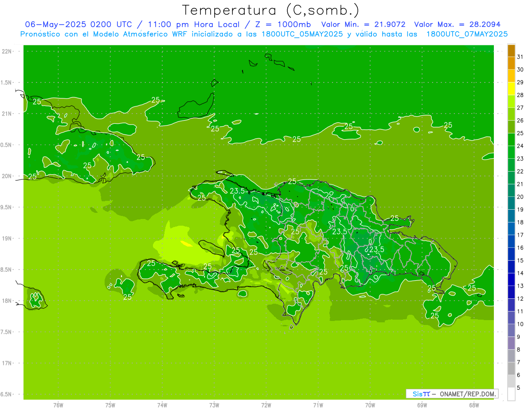532x411 pixels.
Task: Click the color bar label '8'
Action: 519,350
